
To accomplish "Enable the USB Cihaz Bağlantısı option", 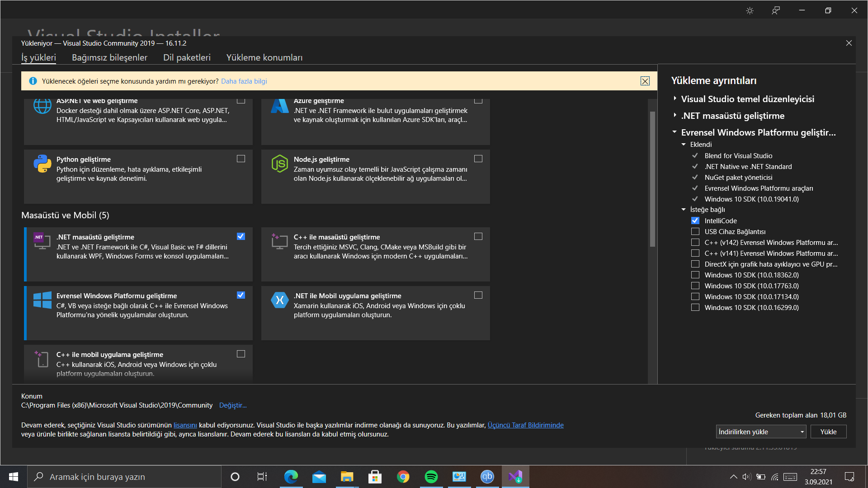I will click(695, 232).
